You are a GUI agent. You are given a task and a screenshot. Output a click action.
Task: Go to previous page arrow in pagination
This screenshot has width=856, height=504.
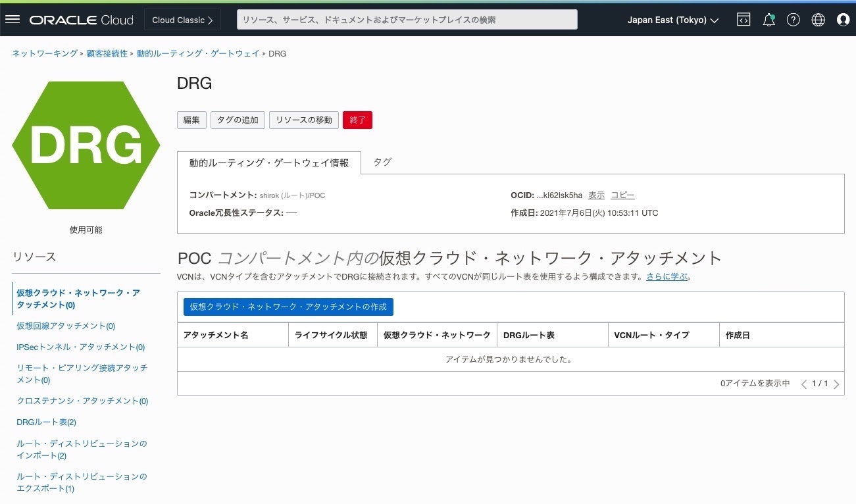(x=803, y=384)
